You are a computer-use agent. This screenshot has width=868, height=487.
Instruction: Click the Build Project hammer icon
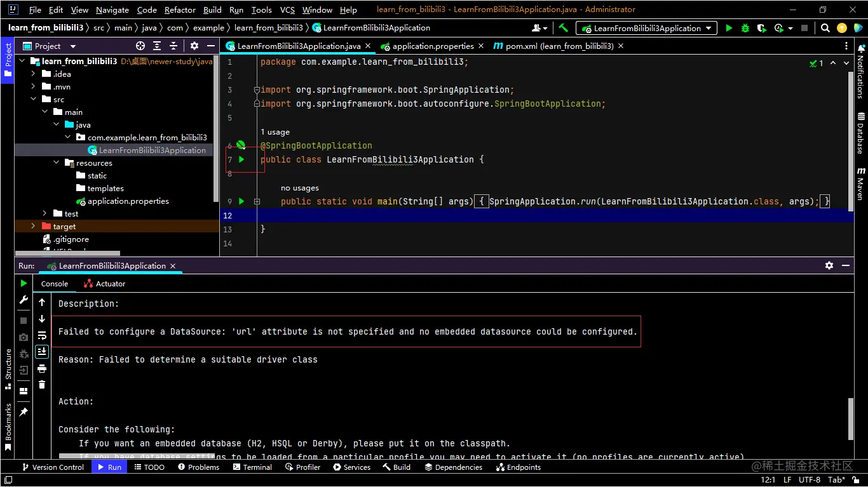[563, 28]
